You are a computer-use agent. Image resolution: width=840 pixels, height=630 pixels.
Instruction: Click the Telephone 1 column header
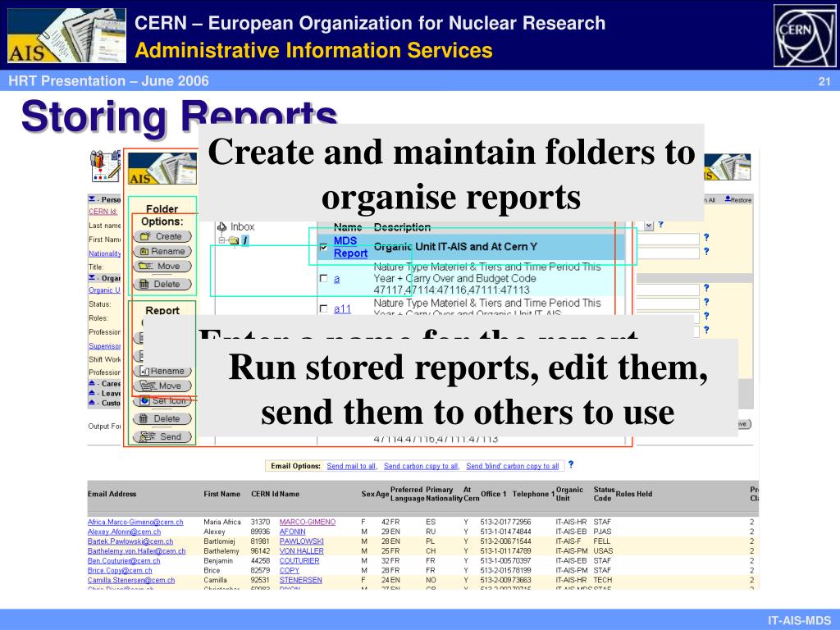point(533,494)
